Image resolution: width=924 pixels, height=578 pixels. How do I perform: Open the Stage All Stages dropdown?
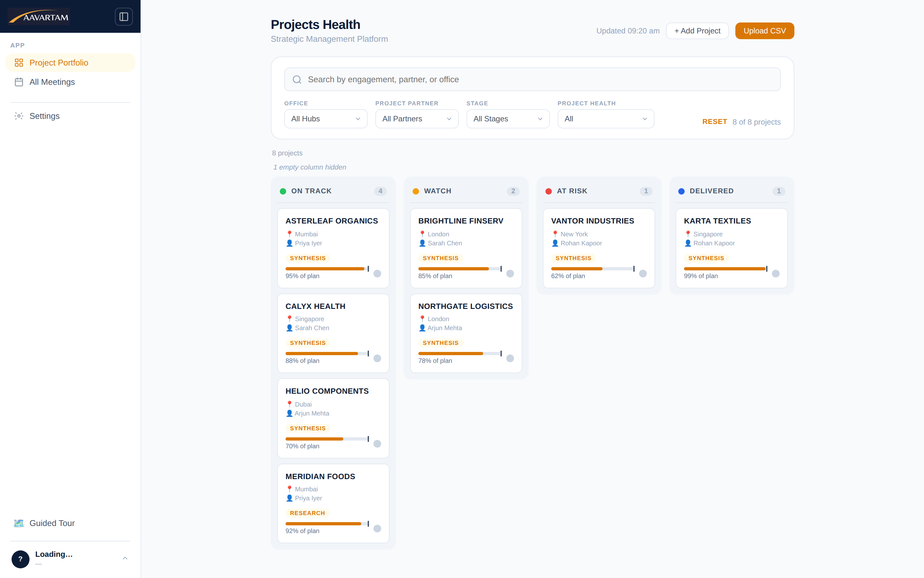[508, 119]
